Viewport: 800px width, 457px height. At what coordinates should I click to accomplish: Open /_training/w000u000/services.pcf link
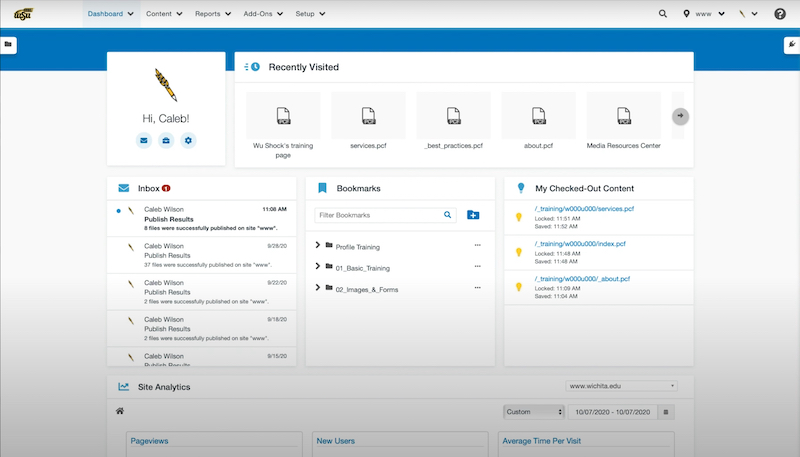tap(584, 209)
